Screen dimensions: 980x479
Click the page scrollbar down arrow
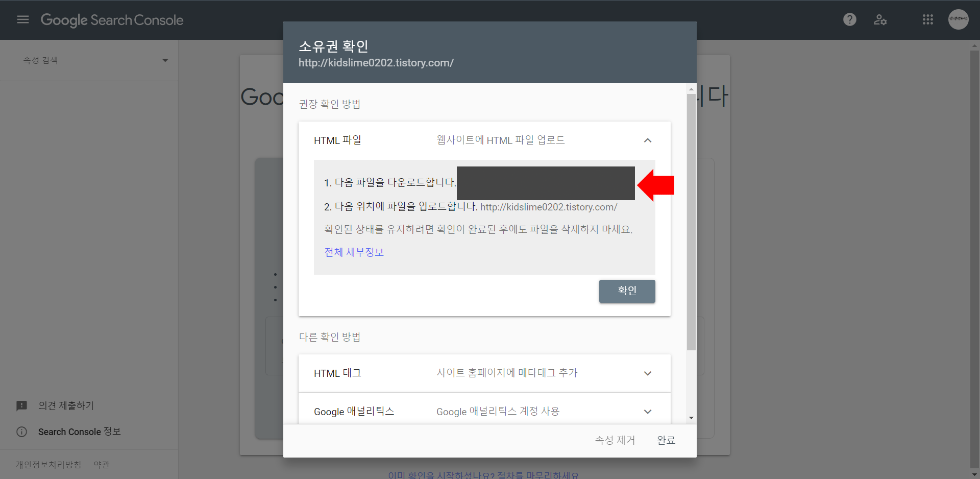point(975,475)
